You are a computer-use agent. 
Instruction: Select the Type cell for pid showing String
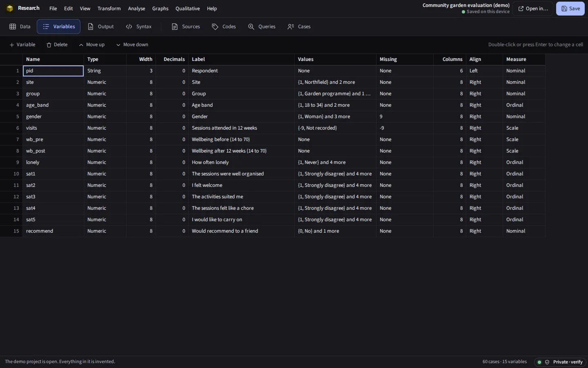point(105,71)
